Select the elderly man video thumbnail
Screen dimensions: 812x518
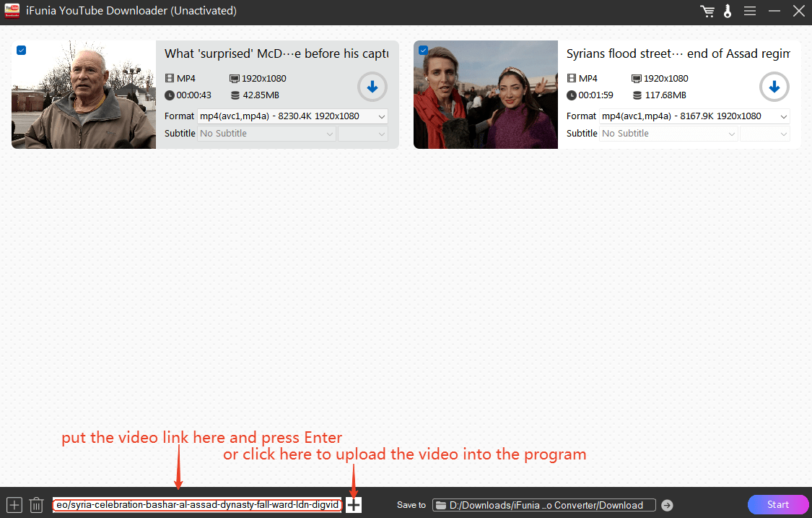84,95
